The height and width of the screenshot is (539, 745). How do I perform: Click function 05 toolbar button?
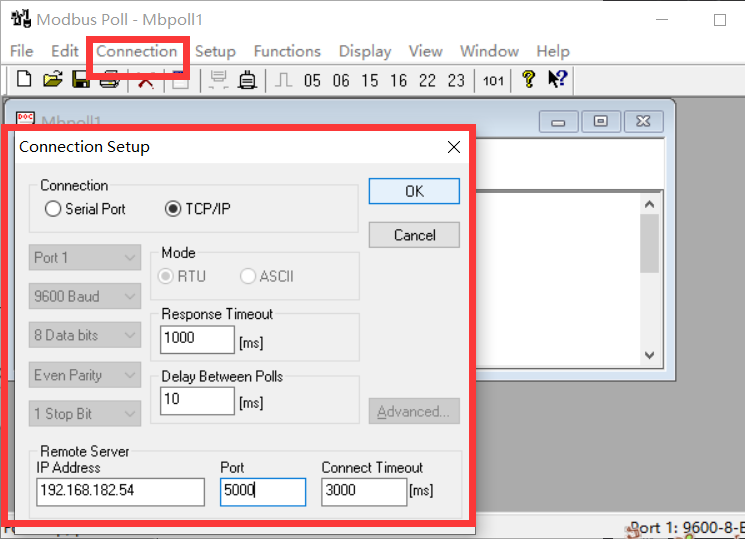click(312, 80)
